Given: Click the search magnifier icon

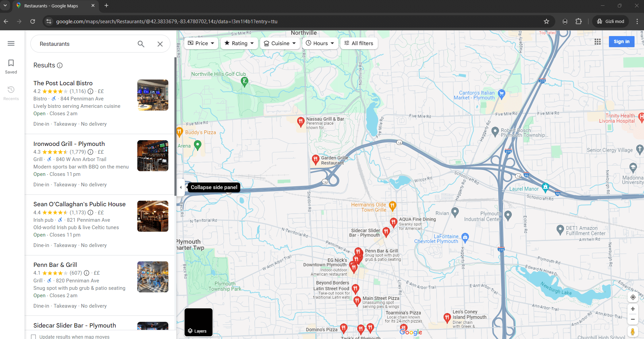Looking at the screenshot, I should click(x=141, y=44).
